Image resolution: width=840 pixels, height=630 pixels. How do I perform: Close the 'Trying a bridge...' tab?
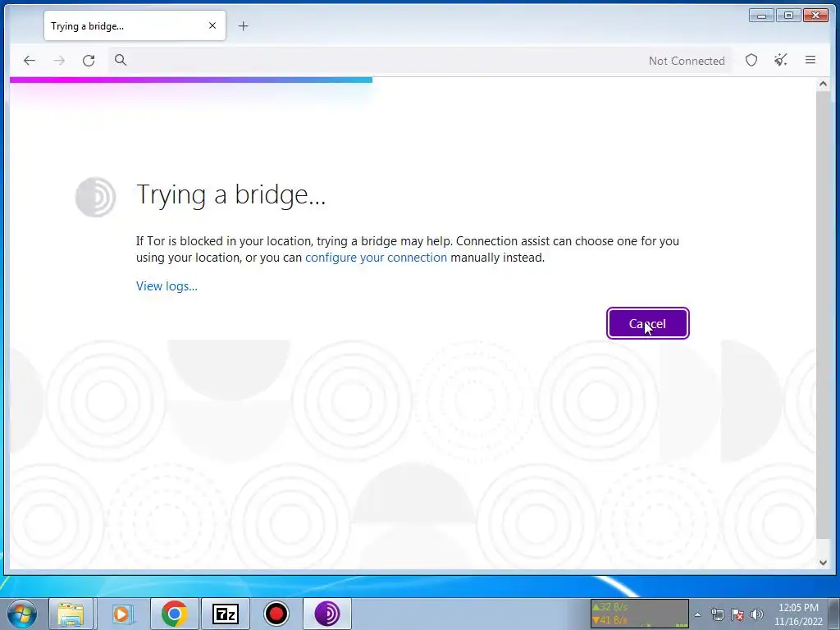point(212,25)
